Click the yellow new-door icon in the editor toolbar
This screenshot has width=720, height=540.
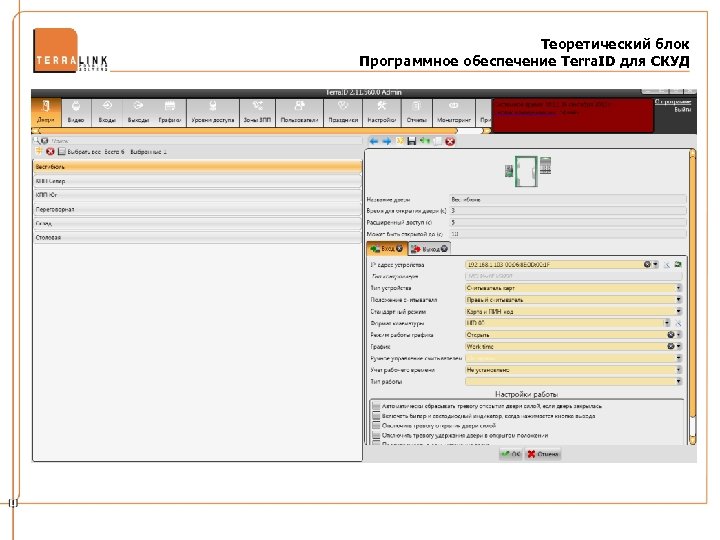point(399,141)
